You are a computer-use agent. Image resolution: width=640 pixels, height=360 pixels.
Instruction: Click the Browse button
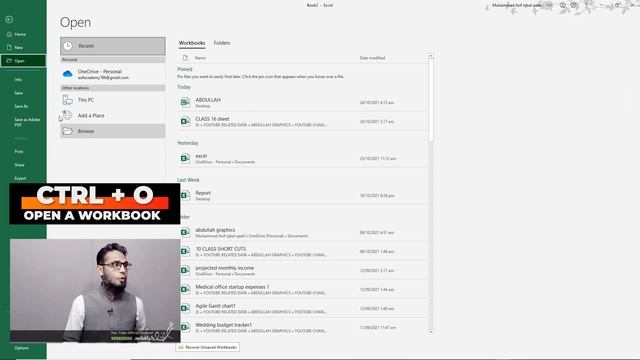pyautogui.click(x=113, y=131)
